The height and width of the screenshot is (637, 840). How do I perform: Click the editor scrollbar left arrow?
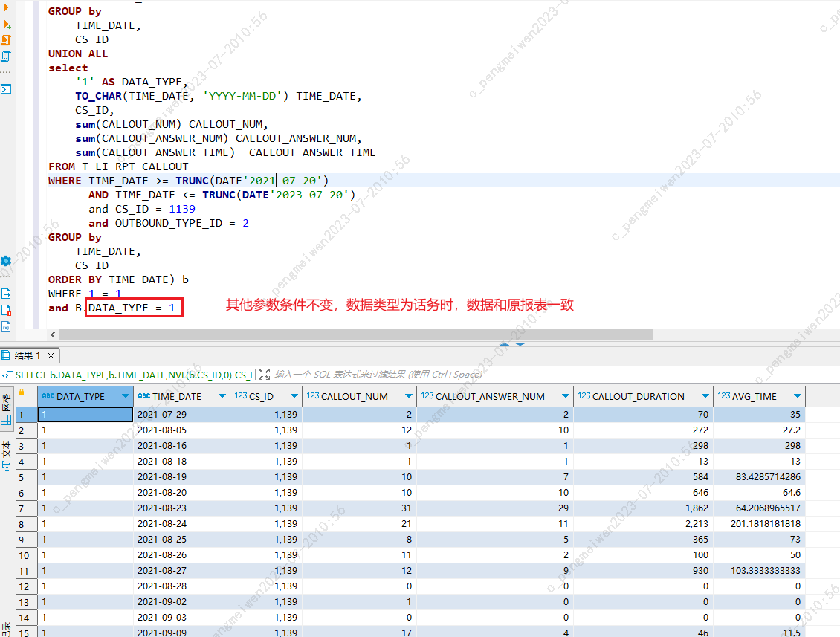click(53, 334)
